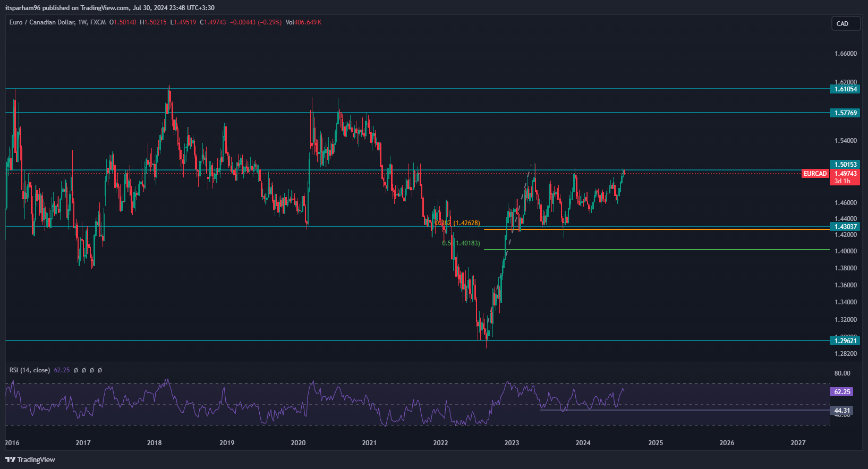
Task: Select the 0.5 (1.40183) Fibonacci label
Action: point(461,243)
